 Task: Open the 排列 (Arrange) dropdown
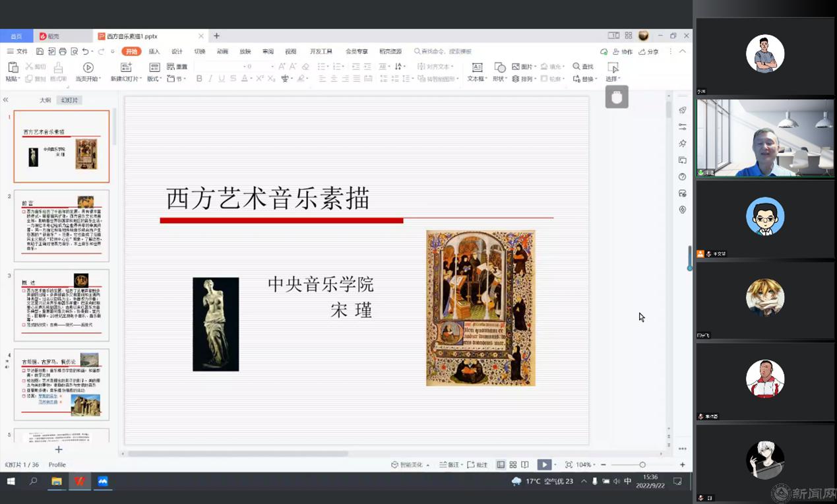(x=528, y=79)
